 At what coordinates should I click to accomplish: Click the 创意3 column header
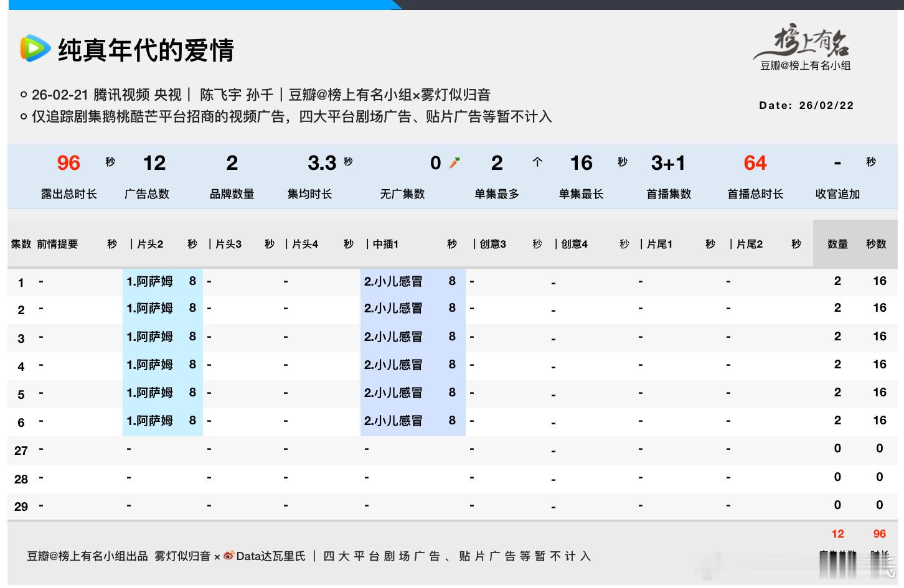tap(493, 244)
